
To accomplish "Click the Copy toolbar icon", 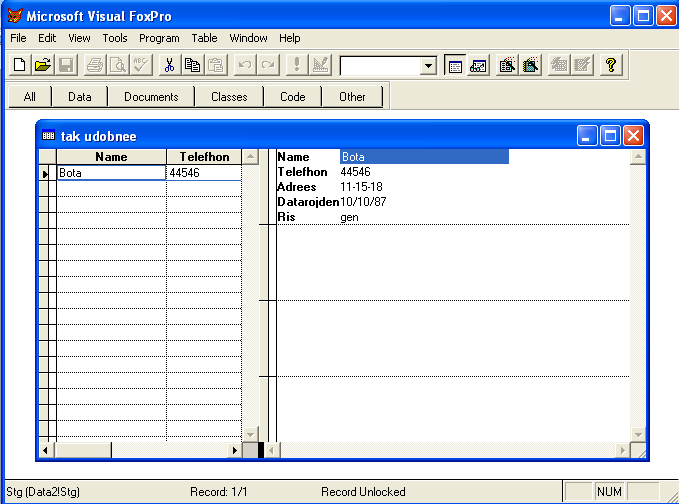I will pyautogui.click(x=193, y=65).
